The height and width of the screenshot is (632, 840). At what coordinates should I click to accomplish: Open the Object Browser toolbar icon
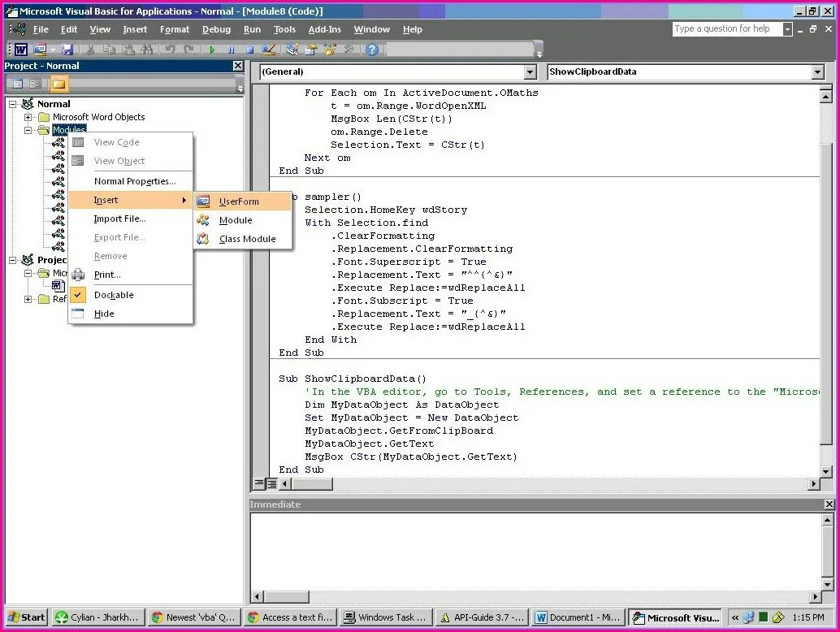(x=330, y=50)
